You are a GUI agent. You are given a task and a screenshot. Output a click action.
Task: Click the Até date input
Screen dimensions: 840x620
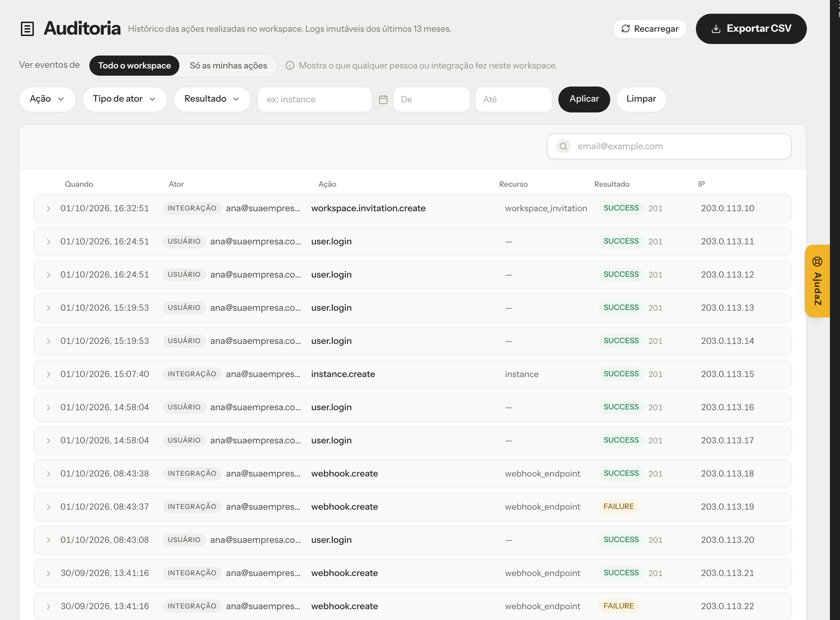click(x=513, y=99)
